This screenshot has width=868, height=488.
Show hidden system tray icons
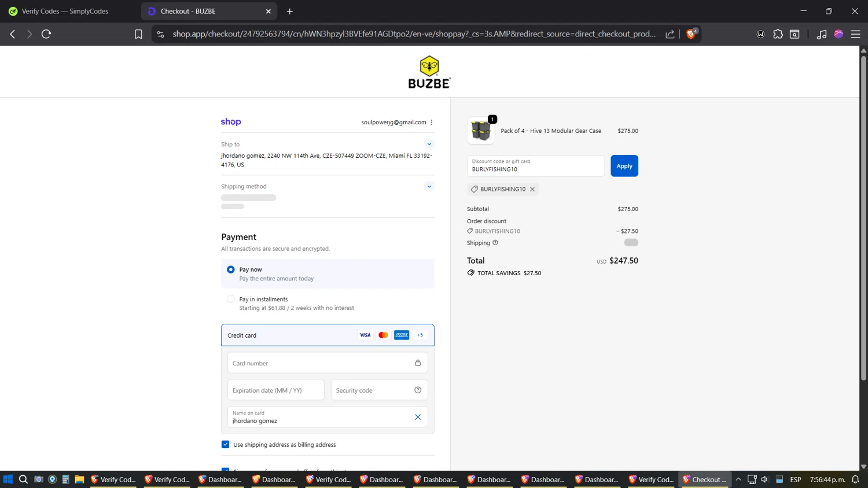(738, 479)
